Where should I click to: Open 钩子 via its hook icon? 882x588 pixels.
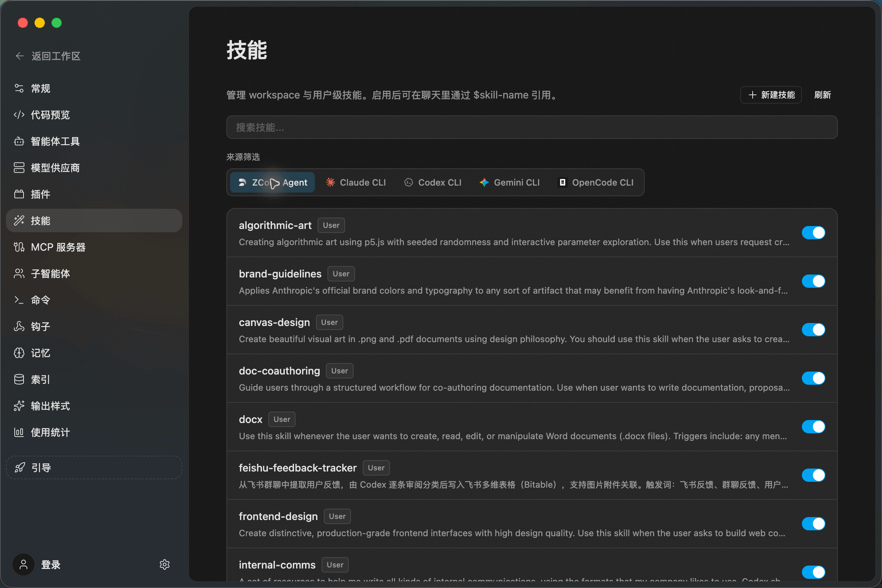tap(19, 326)
